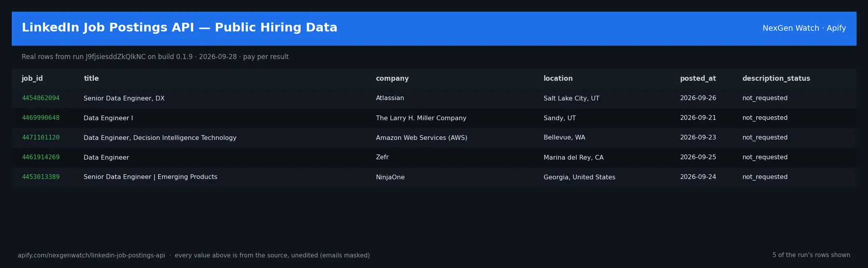Select the title 'Data Engineer I'
Image resolution: width=868 pixels, height=268 pixels.
coord(108,118)
